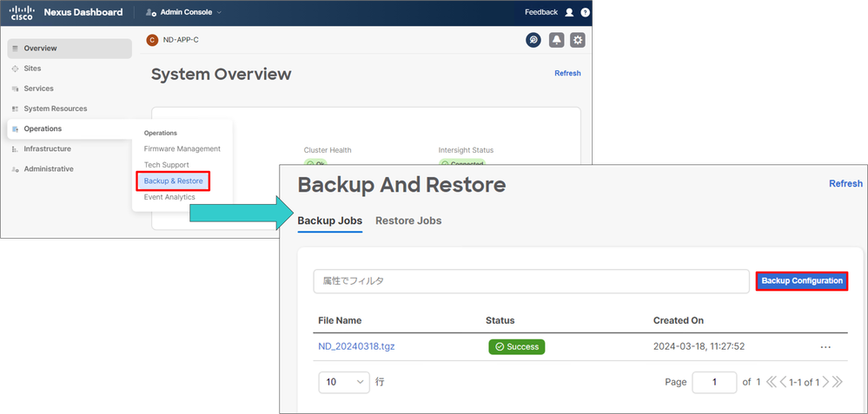The width and height of the screenshot is (868, 414).
Task: Click the File Name column header
Action: pyautogui.click(x=340, y=320)
